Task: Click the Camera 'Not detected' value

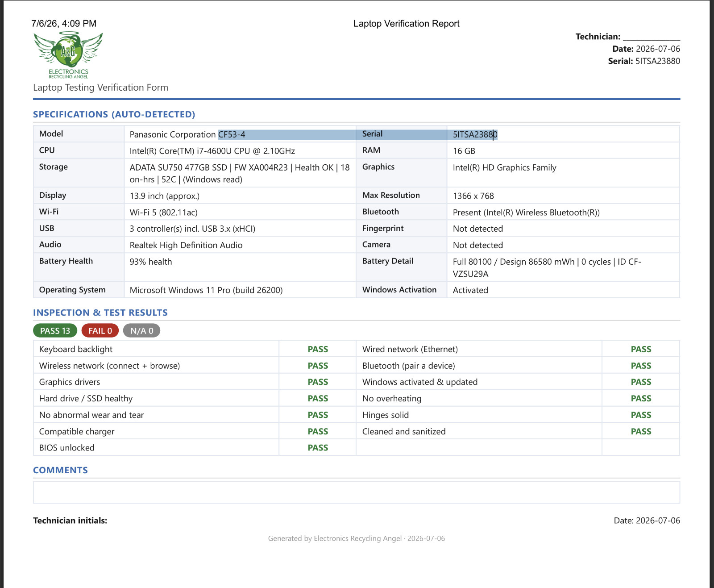Action: (x=478, y=245)
